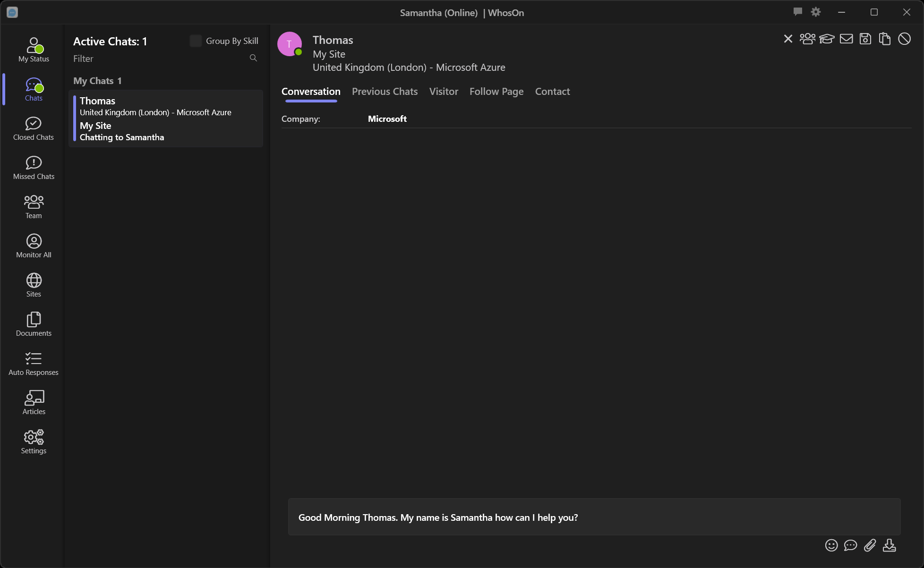This screenshot has width=924, height=568.
Task: Open the Team panel
Action: (33, 206)
